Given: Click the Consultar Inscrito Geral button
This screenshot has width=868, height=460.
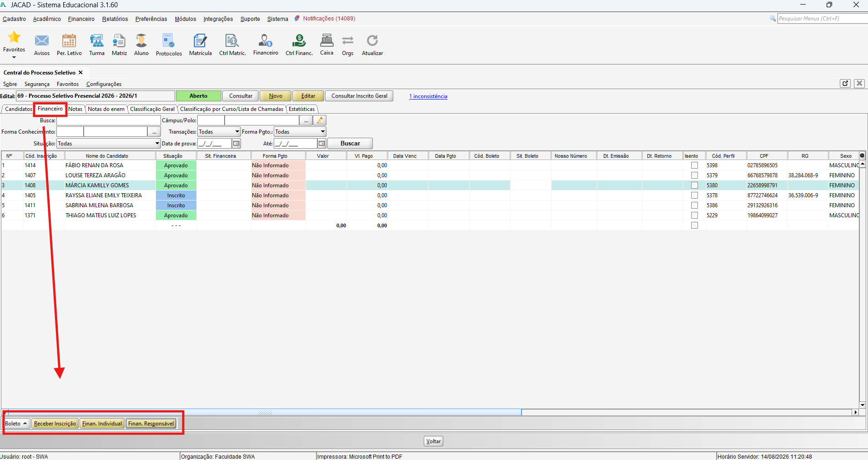Looking at the screenshot, I should click(359, 96).
